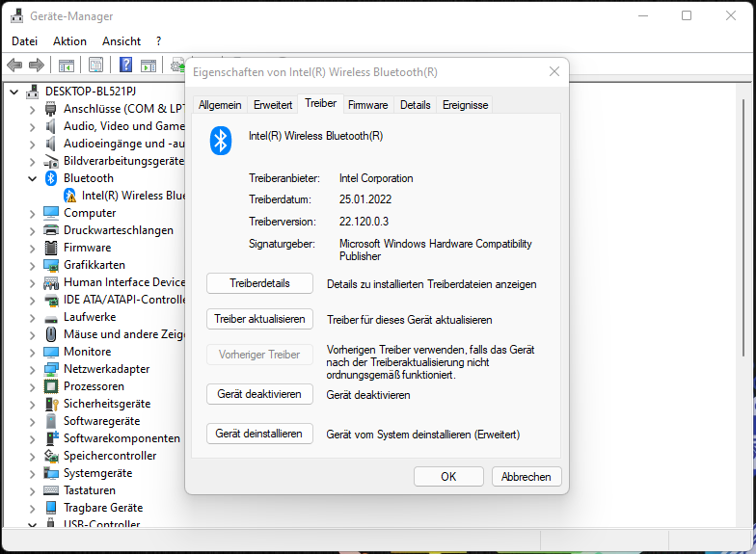
Task: Switch to the Allgemein tab
Action: [x=220, y=105]
